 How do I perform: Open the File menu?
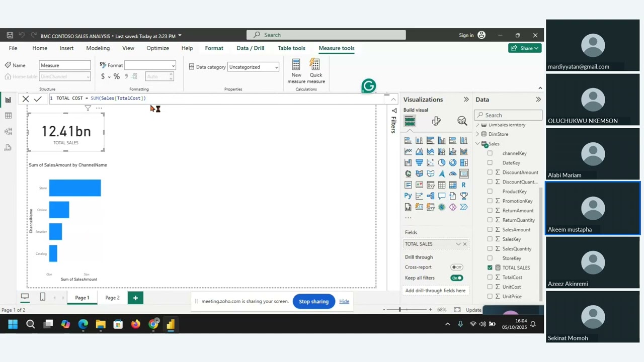click(x=13, y=48)
